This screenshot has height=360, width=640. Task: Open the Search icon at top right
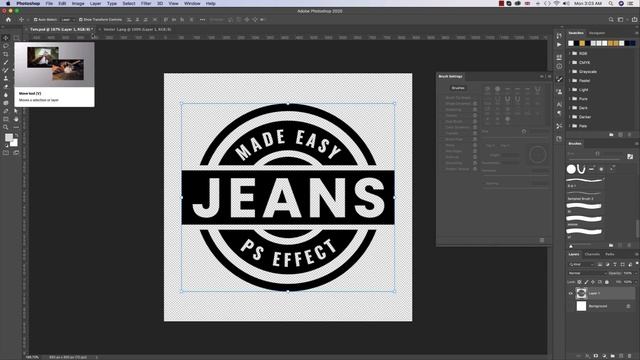pyautogui.click(x=611, y=20)
